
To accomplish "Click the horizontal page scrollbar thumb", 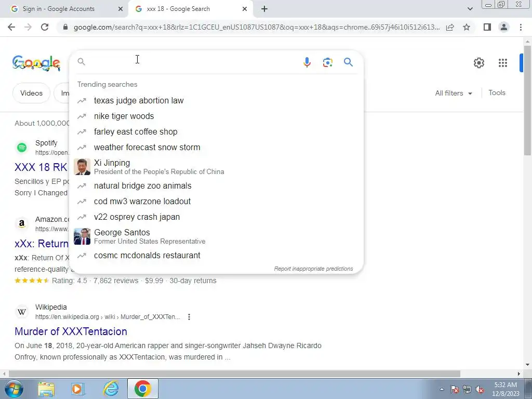I will coord(234,374).
